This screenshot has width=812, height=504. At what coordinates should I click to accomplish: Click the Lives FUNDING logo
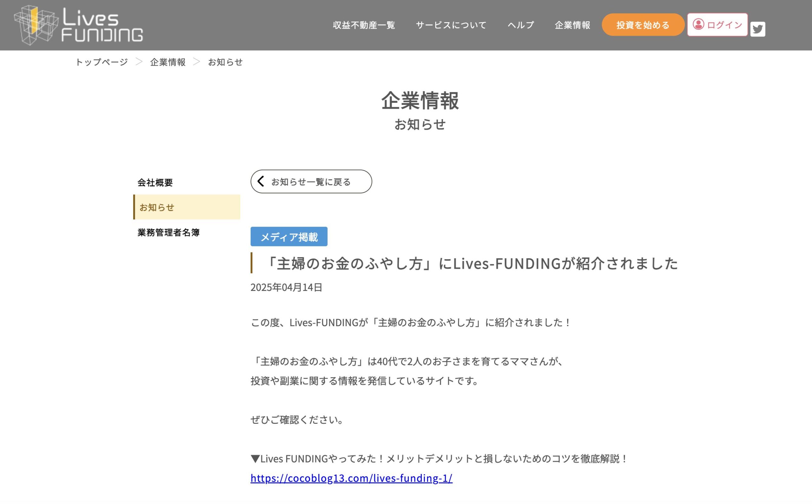pyautogui.click(x=78, y=25)
